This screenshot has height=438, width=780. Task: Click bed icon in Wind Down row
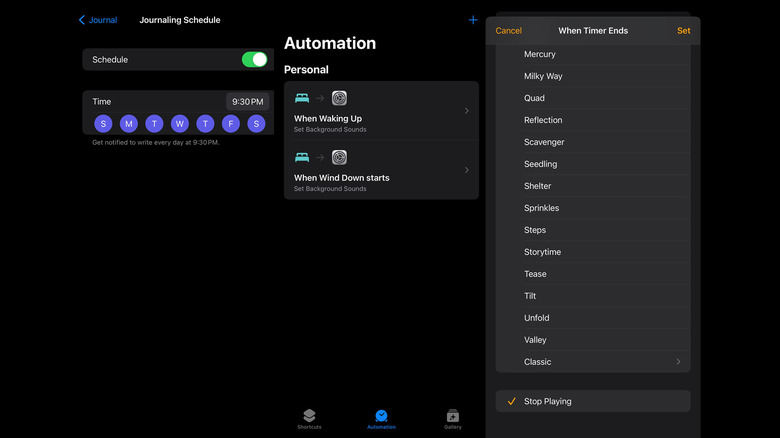(x=302, y=157)
